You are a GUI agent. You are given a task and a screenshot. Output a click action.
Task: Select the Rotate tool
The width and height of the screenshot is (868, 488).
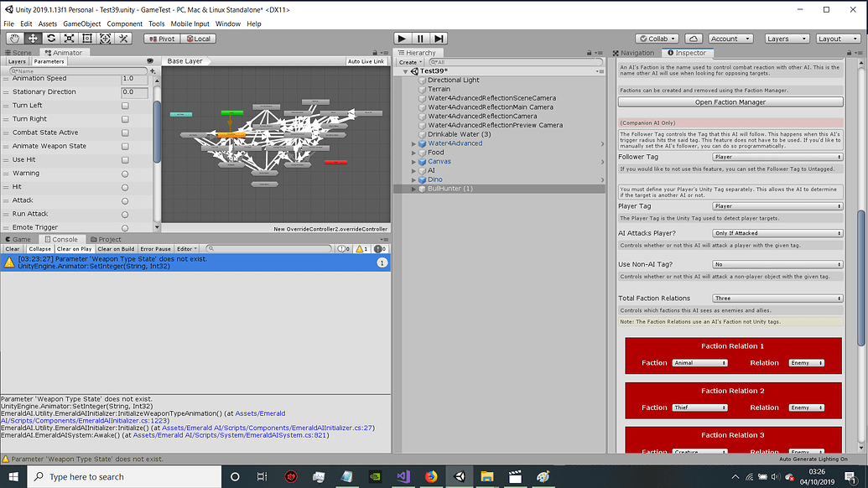coord(51,39)
